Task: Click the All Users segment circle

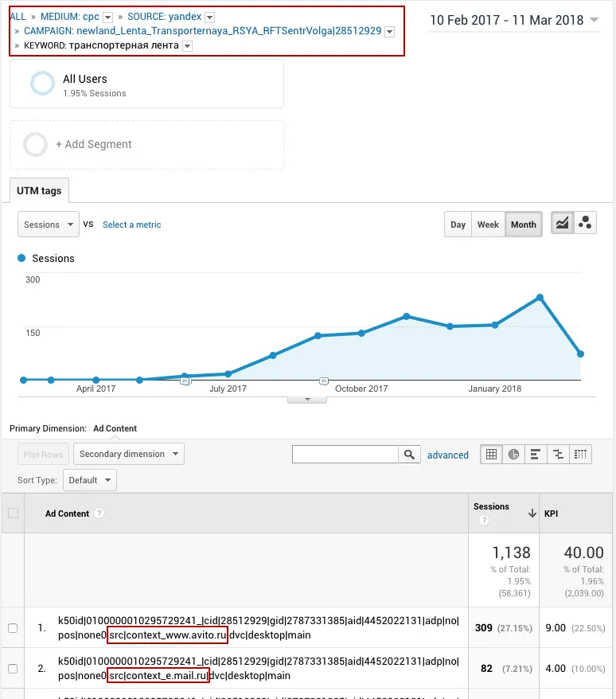Action: pos(42,83)
